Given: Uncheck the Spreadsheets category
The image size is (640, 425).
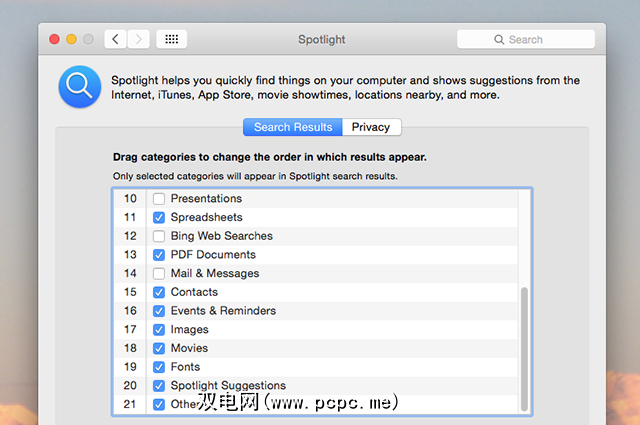Looking at the screenshot, I should pos(159,218).
